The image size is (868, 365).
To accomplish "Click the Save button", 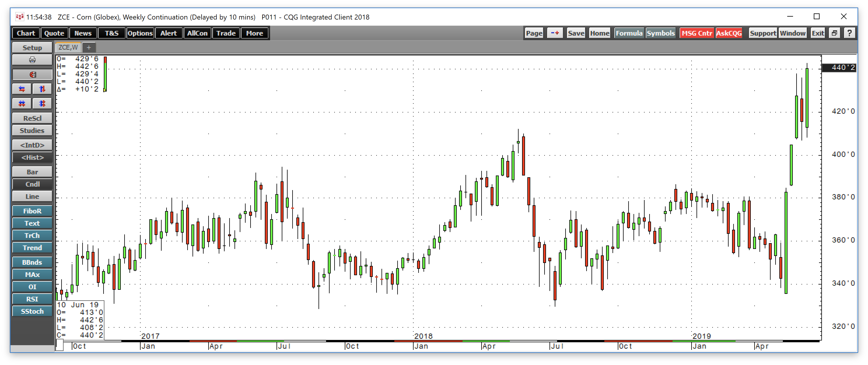I will coord(576,33).
